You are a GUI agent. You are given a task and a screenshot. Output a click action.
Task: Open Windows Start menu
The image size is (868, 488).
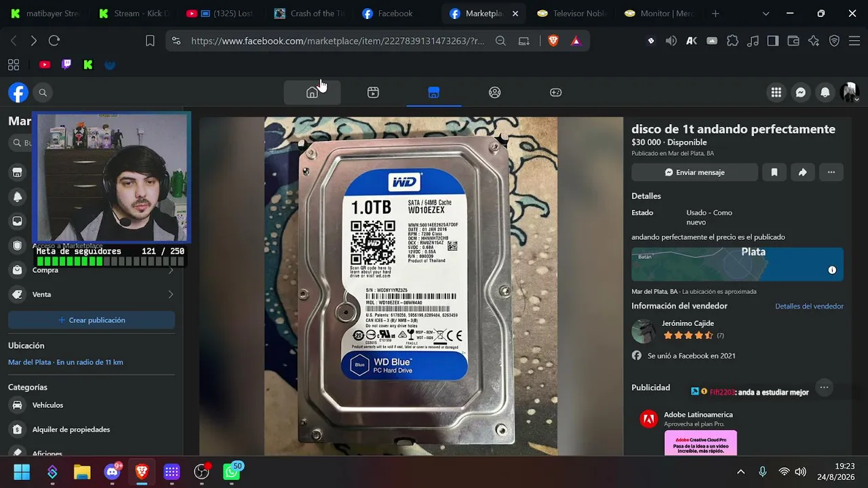point(22,472)
